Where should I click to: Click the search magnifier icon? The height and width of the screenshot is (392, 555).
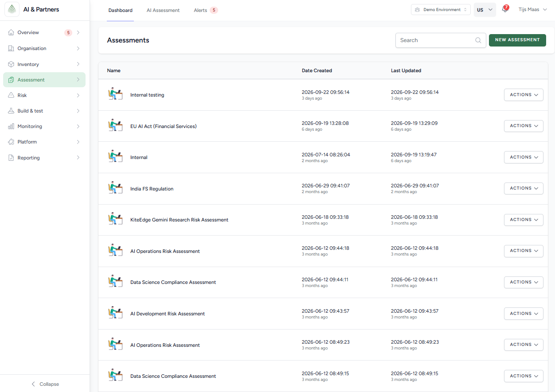click(478, 40)
